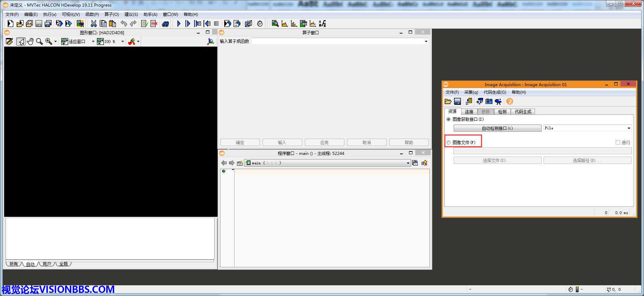Click the 确定 button in operator window
The height and width of the screenshot is (296, 644).
tap(240, 142)
